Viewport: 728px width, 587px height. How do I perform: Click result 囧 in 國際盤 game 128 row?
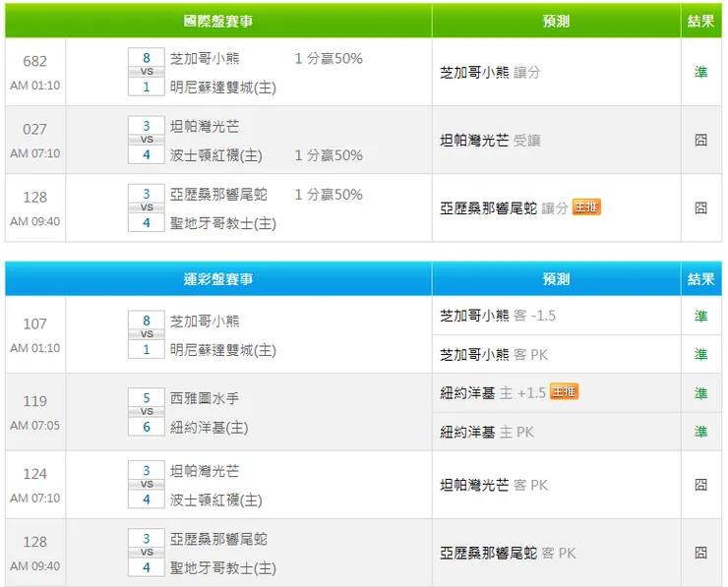[x=701, y=207]
